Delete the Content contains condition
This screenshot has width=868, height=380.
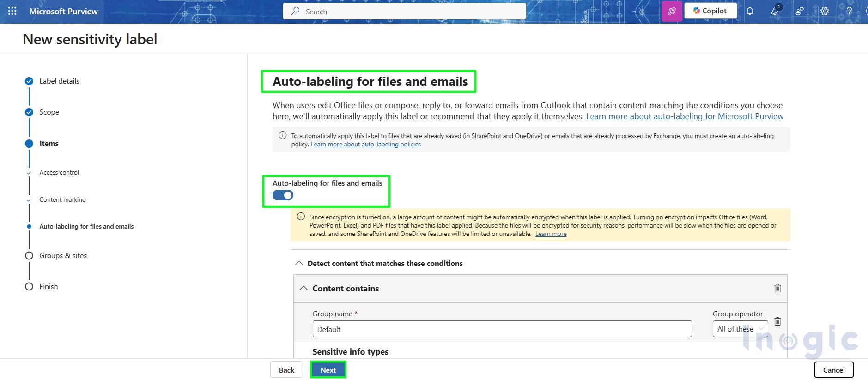(777, 288)
